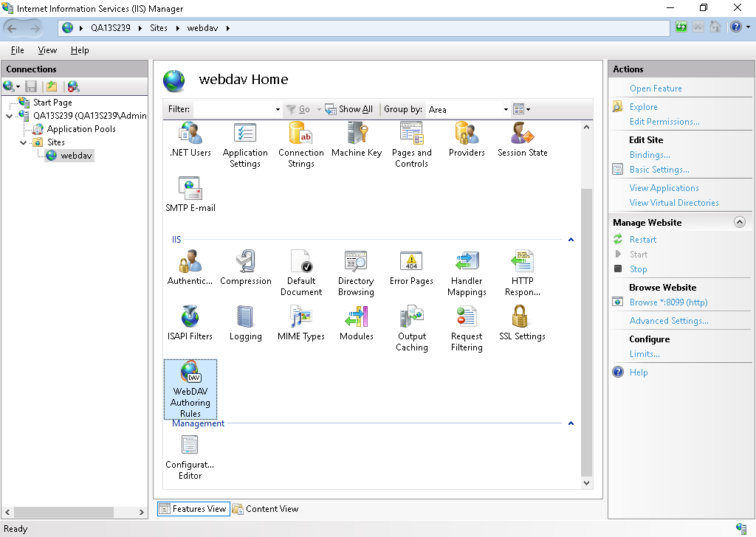Open the Configuration Editor
The image size is (756, 537).
point(190,450)
